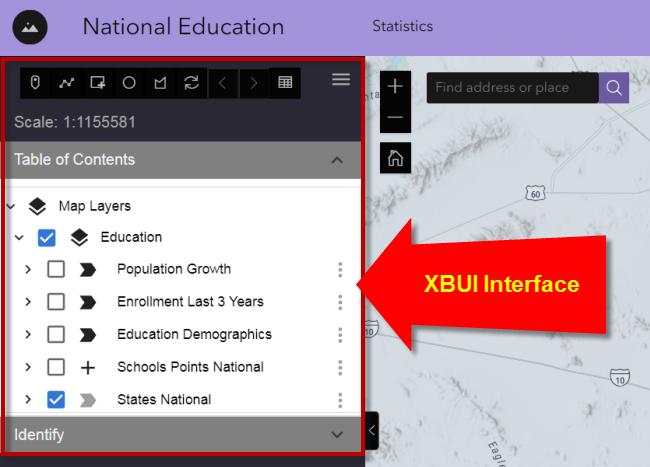Go to next map extent
This screenshot has width=650, height=467.
(254, 83)
